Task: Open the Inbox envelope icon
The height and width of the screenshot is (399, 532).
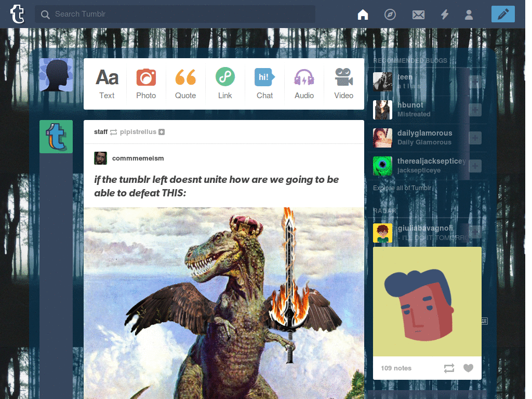Action: [418, 15]
